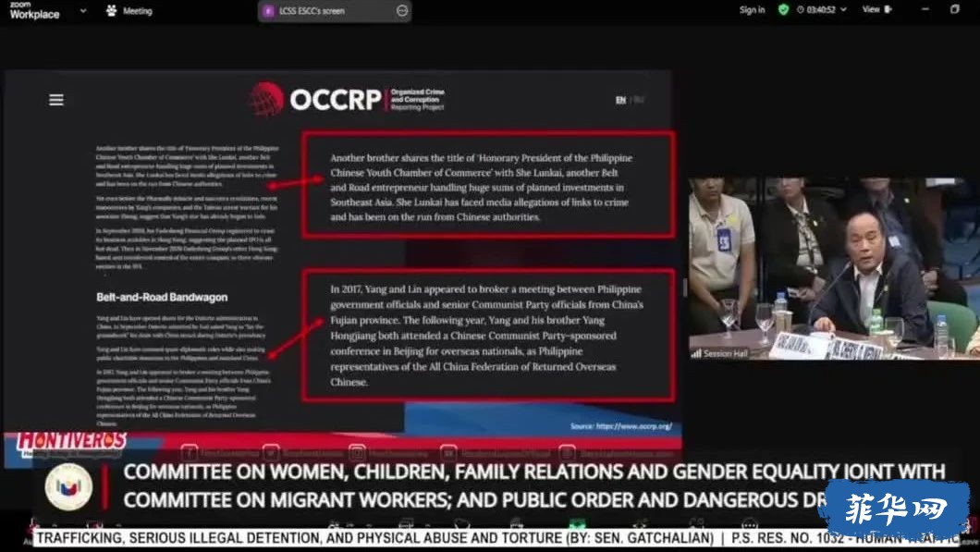980x552 pixels.
Task: Click the Hontiveros name banner
Action: coord(70,441)
